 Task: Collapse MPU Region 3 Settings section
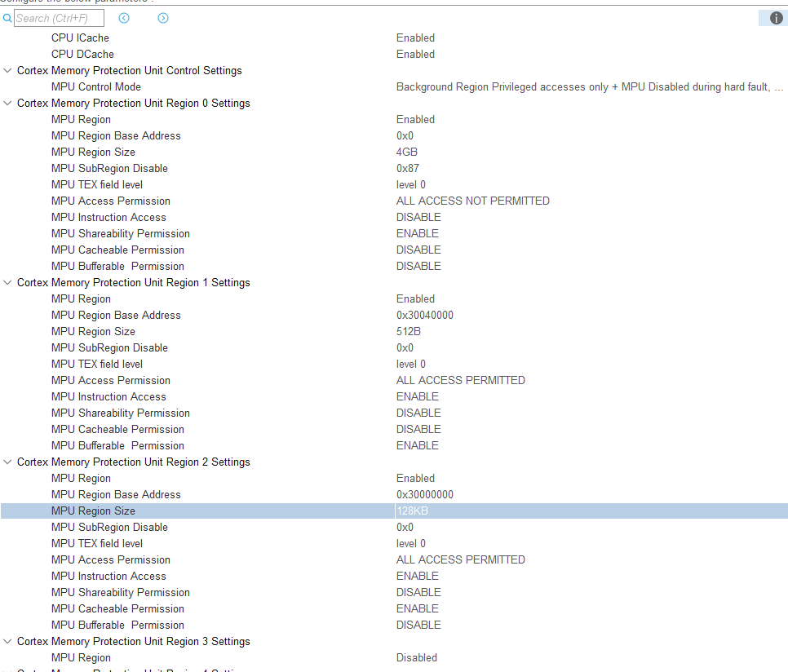click(x=7, y=641)
